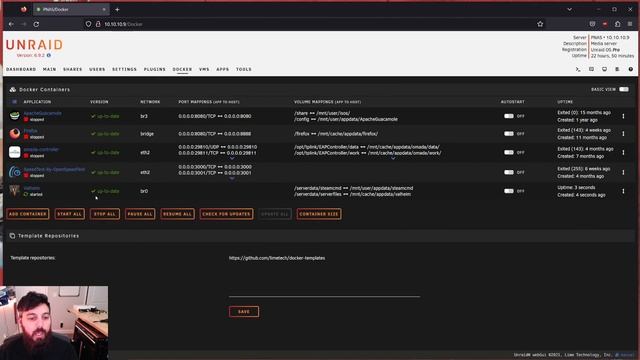Click the SpeedTest-By-OpenSpeedTest container icon
640x360 pixels.
(15, 172)
